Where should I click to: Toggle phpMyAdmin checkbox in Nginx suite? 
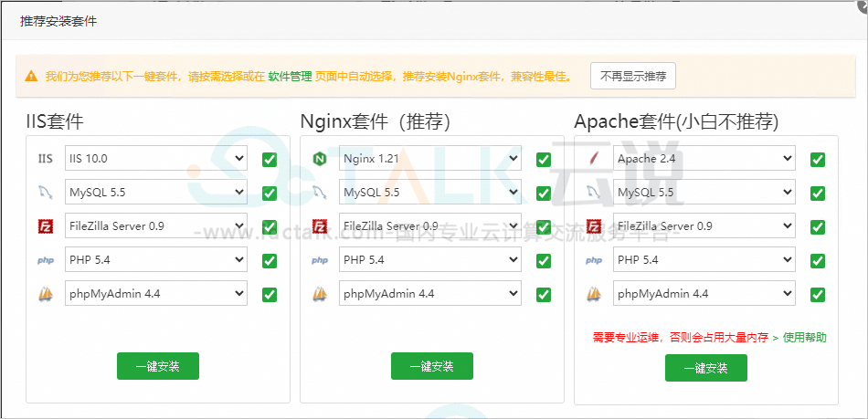tap(544, 294)
